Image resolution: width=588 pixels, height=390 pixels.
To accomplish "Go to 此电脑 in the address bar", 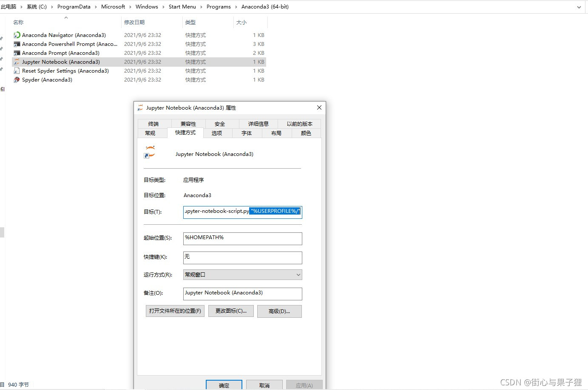I will pyautogui.click(x=9, y=7).
